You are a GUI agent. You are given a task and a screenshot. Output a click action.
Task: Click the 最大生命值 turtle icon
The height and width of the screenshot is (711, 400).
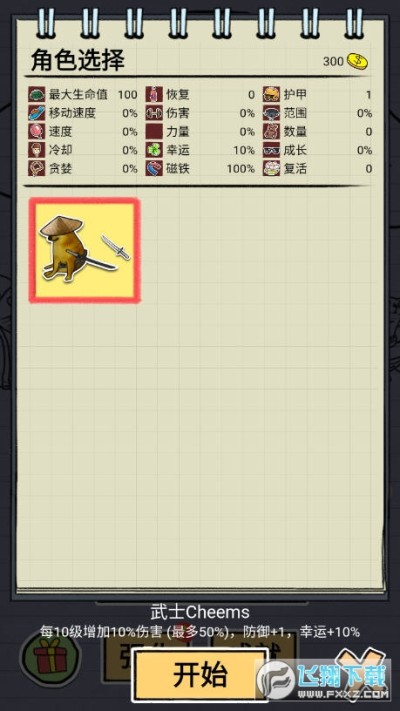tap(37, 94)
